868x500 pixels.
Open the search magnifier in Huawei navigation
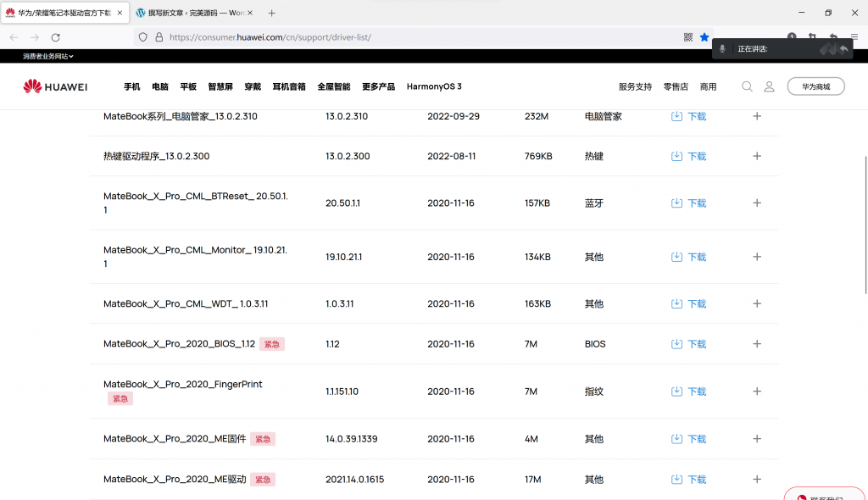tap(747, 86)
